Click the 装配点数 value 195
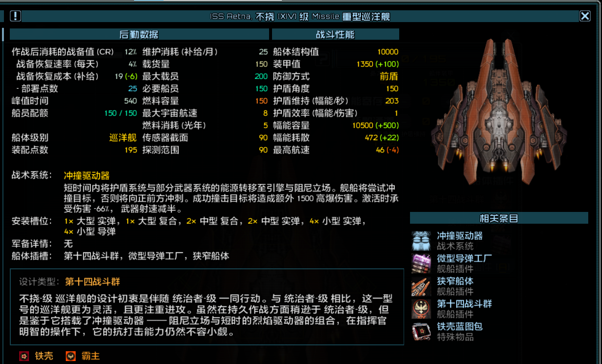This screenshot has height=364, width=602. [131, 150]
